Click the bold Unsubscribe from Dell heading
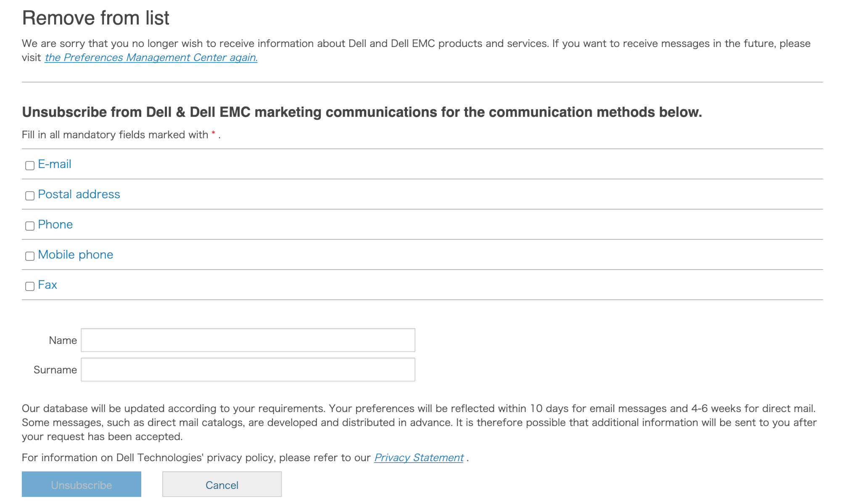 coord(362,112)
